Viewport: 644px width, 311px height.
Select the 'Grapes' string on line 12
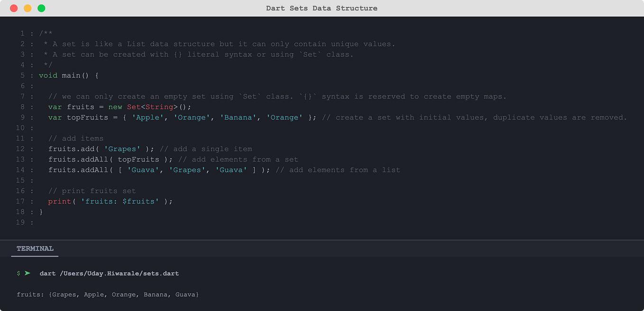122,149
